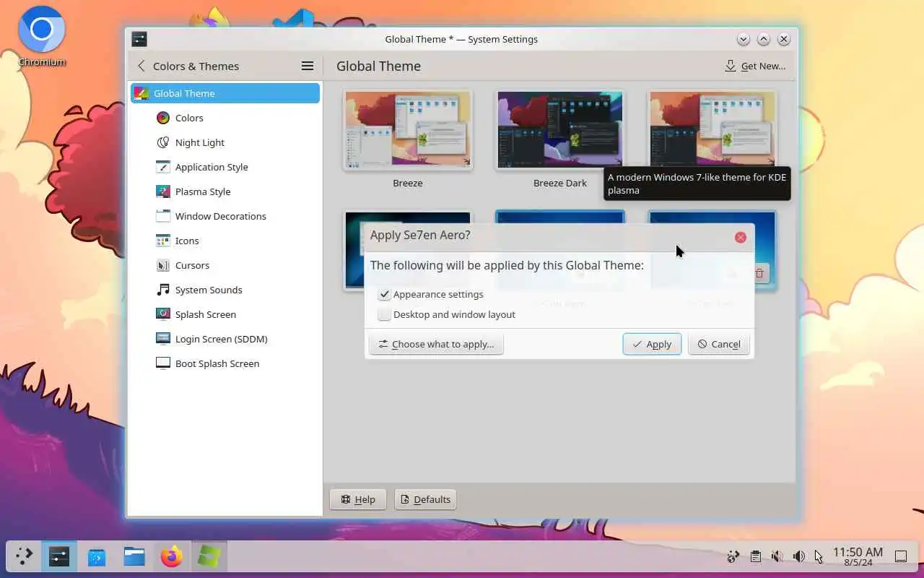Click the muted audio tray icon
The width and height of the screenshot is (924, 578).
pyautogui.click(x=777, y=556)
